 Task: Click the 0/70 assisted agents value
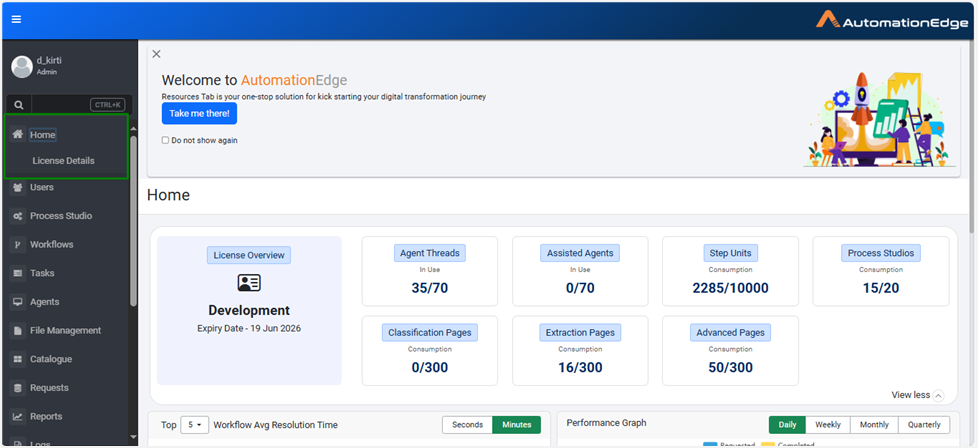[580, 288]
